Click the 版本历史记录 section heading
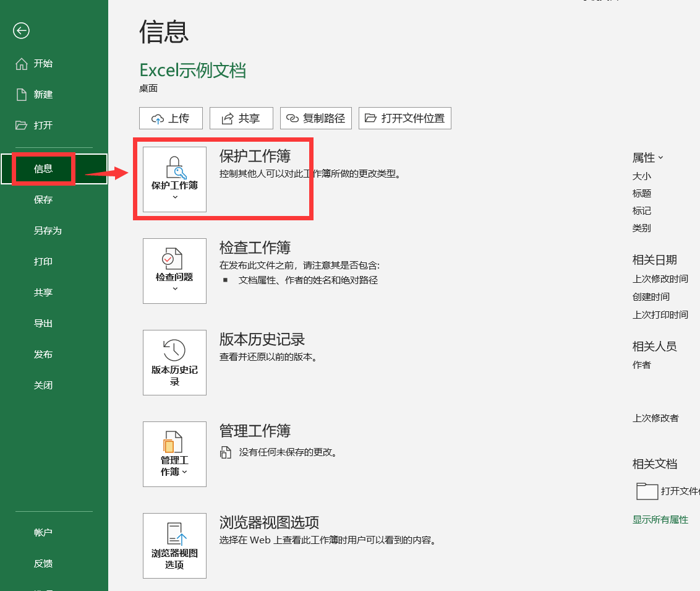The height and width of the screenshot is (591, 700). (262, 339)
